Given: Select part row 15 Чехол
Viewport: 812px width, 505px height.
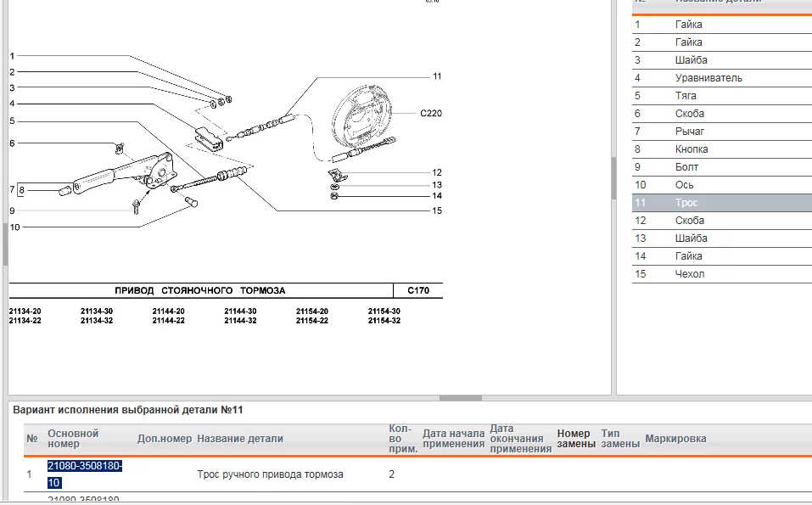Looking at the screenshot, I should tap(722, 274).
